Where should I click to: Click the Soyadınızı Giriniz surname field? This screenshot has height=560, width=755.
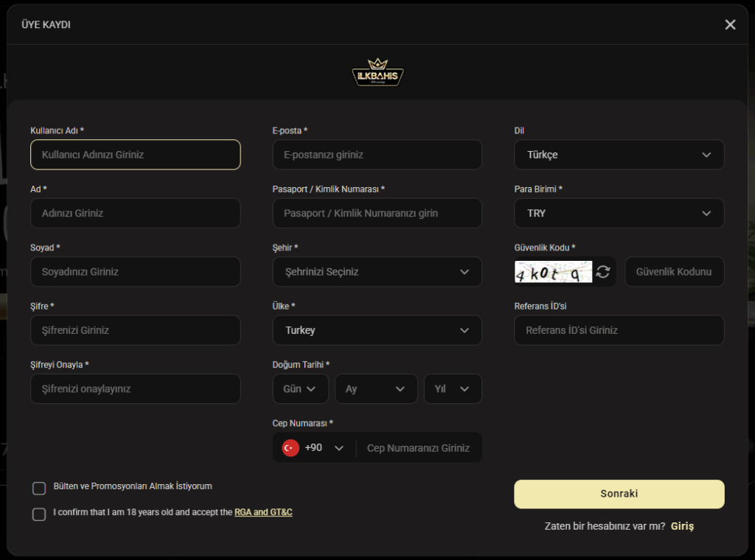click(x=136, y=272)
